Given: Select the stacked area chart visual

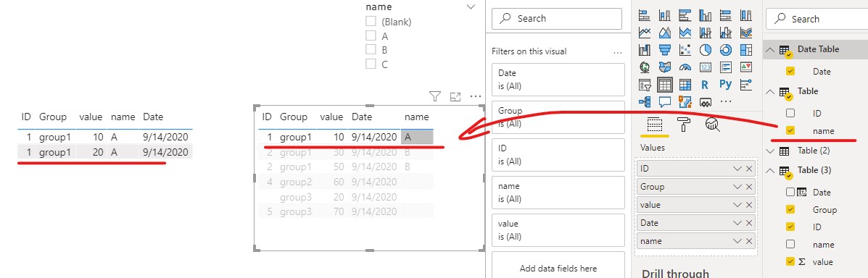Looking at the screenshot, I should pos(685,33).
